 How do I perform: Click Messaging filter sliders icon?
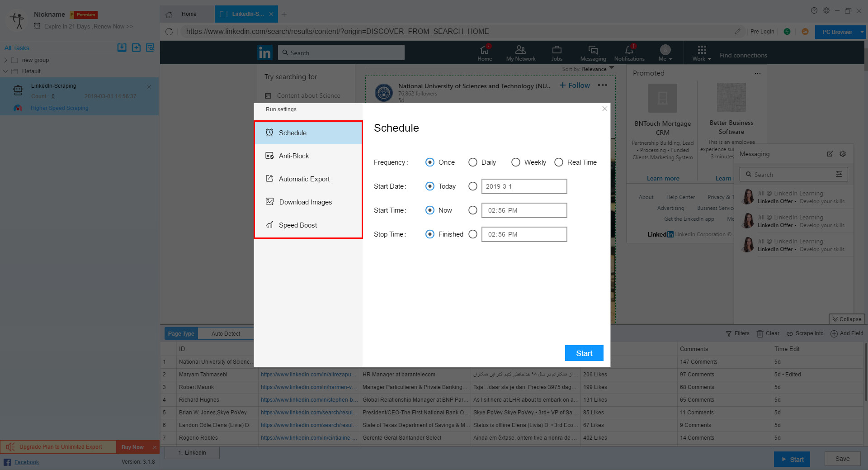[839, 175]
